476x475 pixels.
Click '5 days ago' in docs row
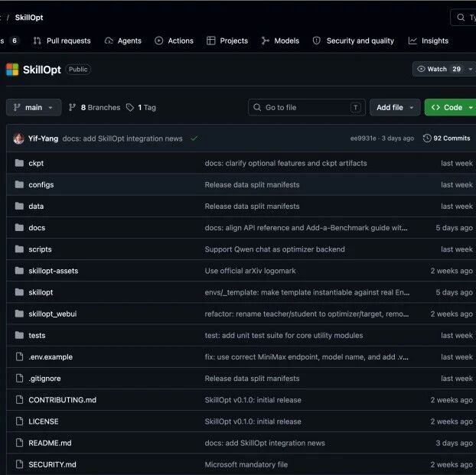click(454, 228)
